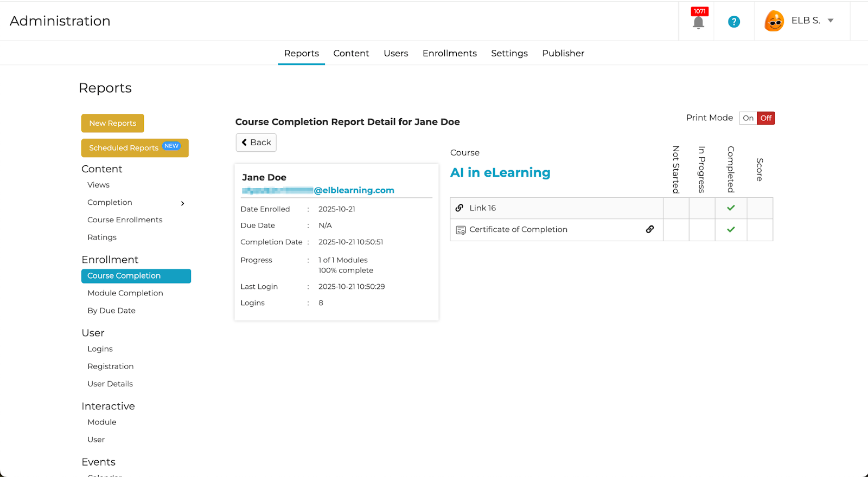Open the notifications bell icon
Viewport: 868px width, 477px height.
click(698, 22)
